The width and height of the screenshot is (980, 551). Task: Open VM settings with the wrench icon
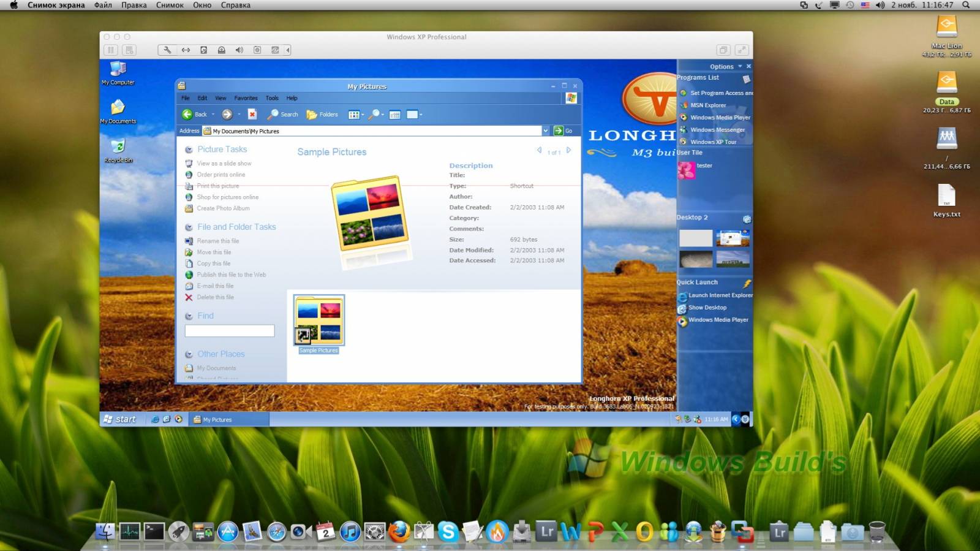click(x=167, y=50)
